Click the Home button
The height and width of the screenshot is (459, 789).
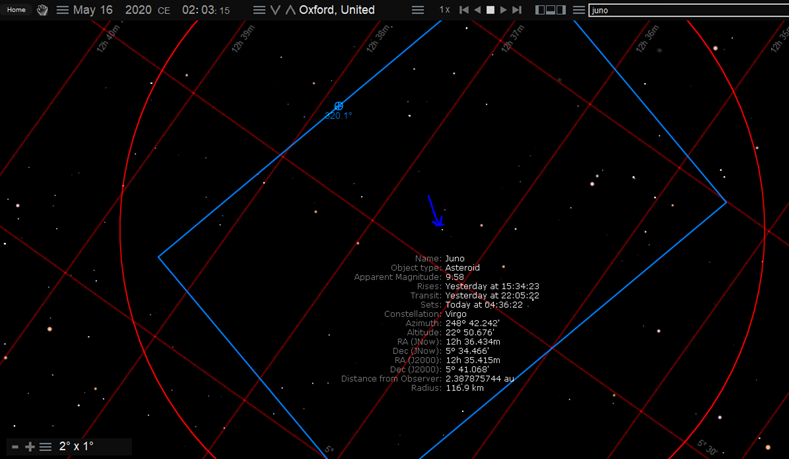tap(16, 10)
